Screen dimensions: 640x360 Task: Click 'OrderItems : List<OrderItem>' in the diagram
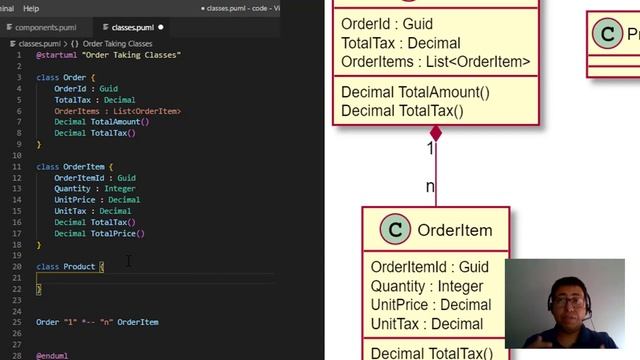pyautogui.click(x=436, y=62)
